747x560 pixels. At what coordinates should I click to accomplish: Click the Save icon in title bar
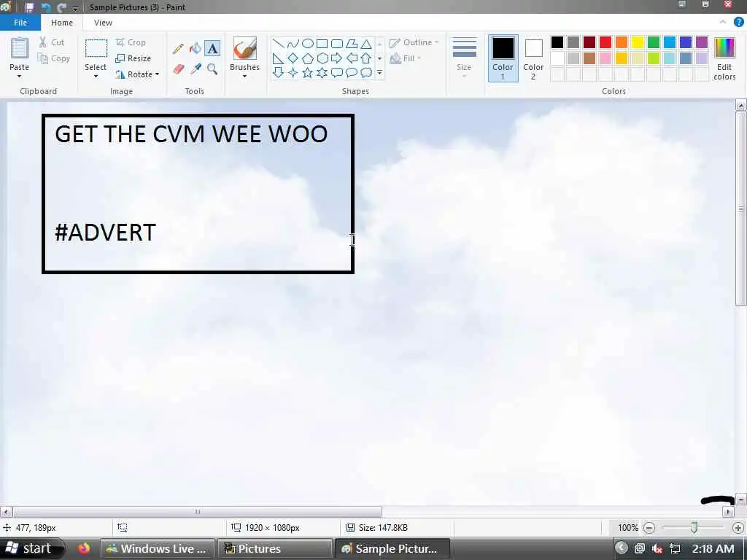[29, 7]
